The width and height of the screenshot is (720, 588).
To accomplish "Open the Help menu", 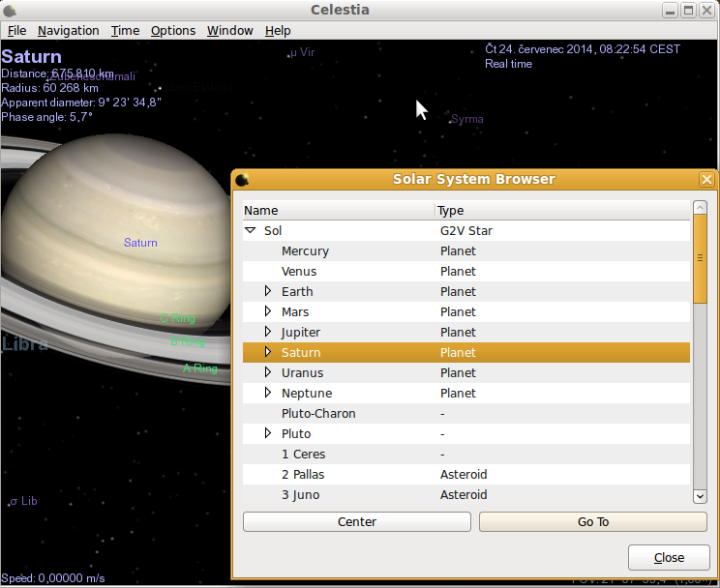I will [x=278, y=31].
